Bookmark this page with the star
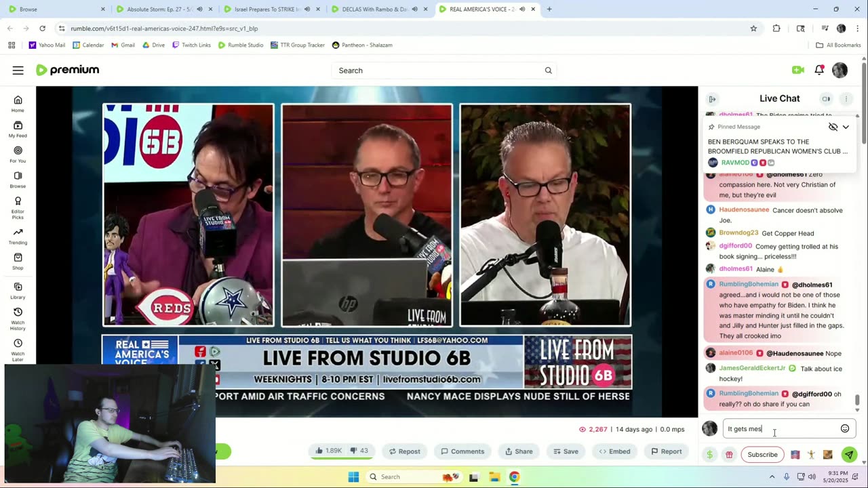This screenshot has width=868, height=488. coord(753,28)
